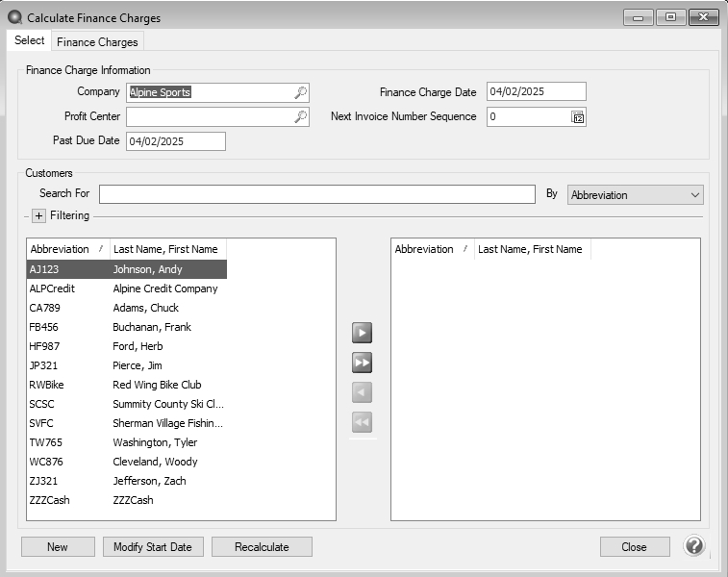Sort the left list by Abbreviation header
Image resolution: width=728 pixels, height=577 pixels.
tap(67, 249)
